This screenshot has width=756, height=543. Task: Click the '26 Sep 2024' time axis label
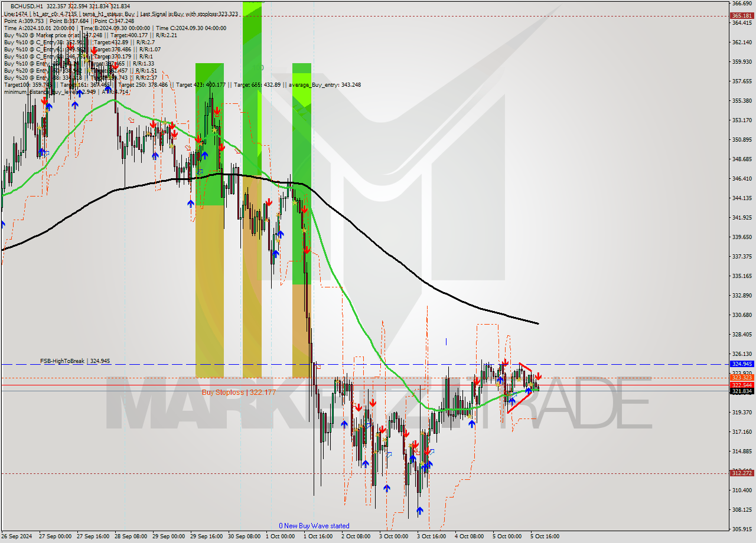(17, 537)
